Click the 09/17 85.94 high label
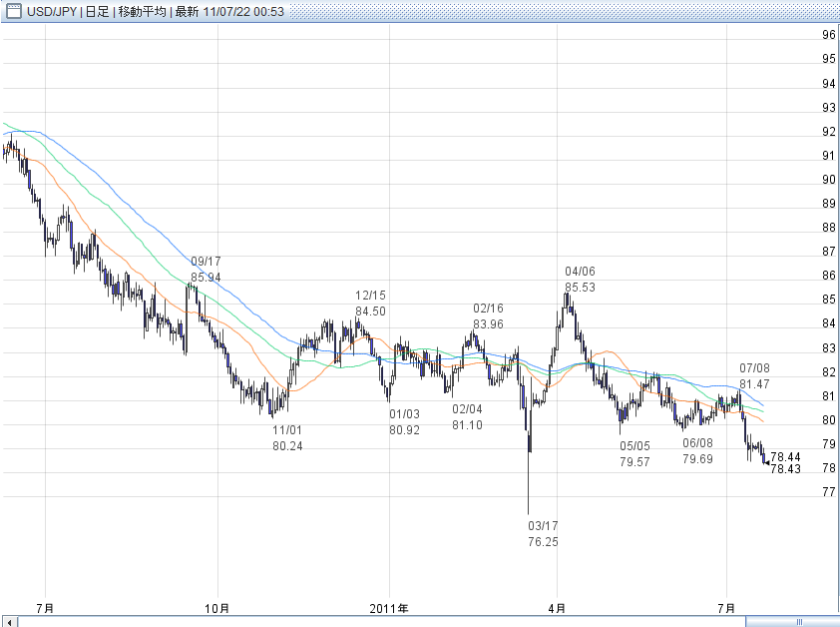840x627 pixels. coord(206,270)
